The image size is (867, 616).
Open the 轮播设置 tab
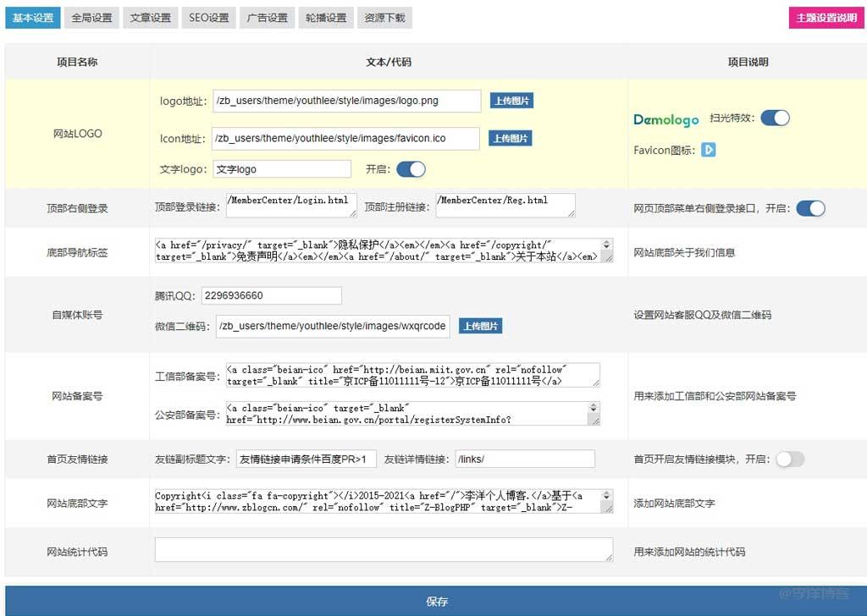(326, 18)
